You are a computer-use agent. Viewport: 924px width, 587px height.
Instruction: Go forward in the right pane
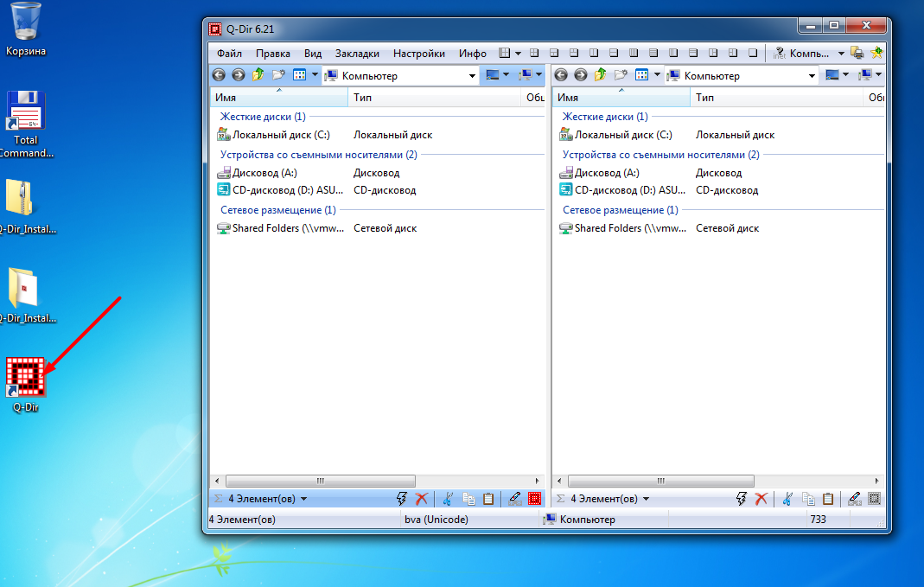pyautogui.click(x=581, y=75)
